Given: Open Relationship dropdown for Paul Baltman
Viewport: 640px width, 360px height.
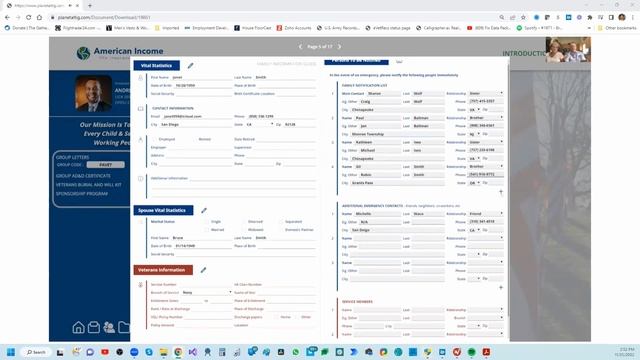Looking at the screenshot, I should [x=486, y=118].
